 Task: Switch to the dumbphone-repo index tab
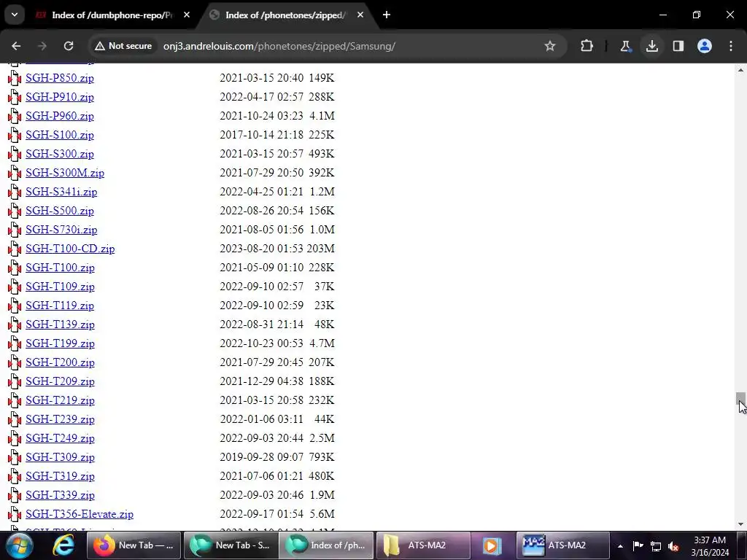pyautogui.click(x=112, y=15)
